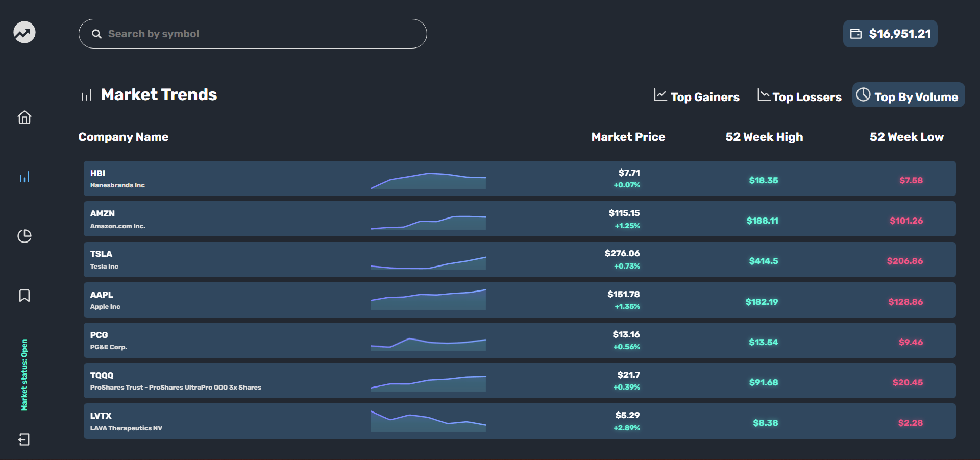Open the TQQQ stock symbol

pyautogui.click(x=102, y=375)
